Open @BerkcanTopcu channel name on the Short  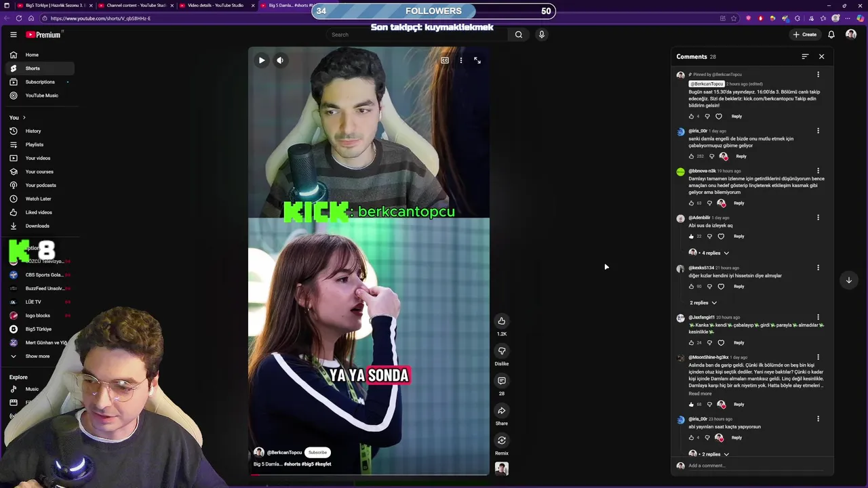pos(284,452)
